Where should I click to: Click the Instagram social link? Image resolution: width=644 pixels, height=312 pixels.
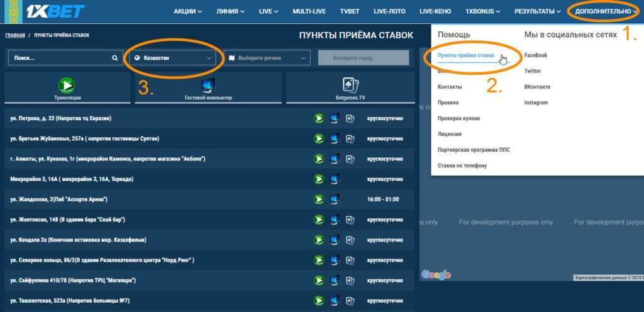pos(536,103)
